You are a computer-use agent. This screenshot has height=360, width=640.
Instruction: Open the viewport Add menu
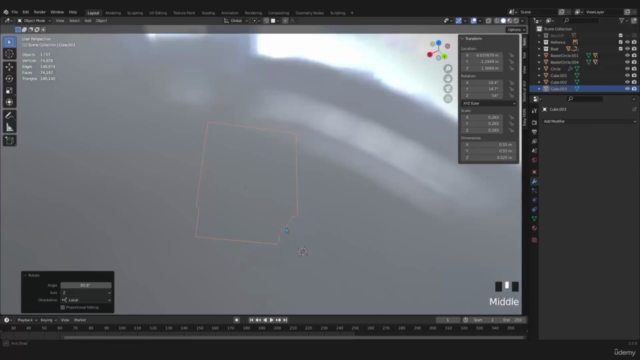click(x=88, y=21)
